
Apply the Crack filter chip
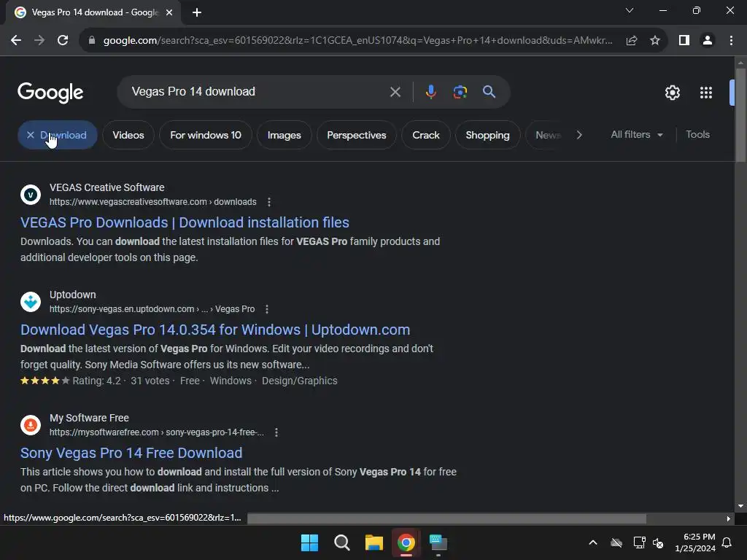[426, 135]
